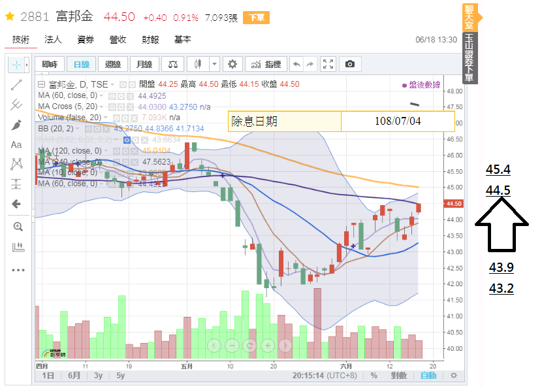Switch to 基本 tab
Viewport: 542px width, 392px height.
pyautogui.click(x=182, y=40)
